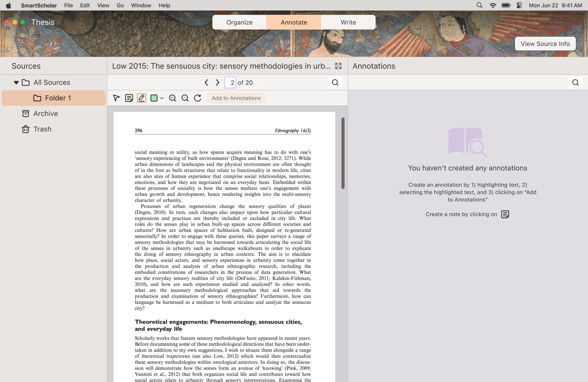Open the highlight color dropdown arrow
The width and height of the screenshot is (588, 382).
pos(162,98)
